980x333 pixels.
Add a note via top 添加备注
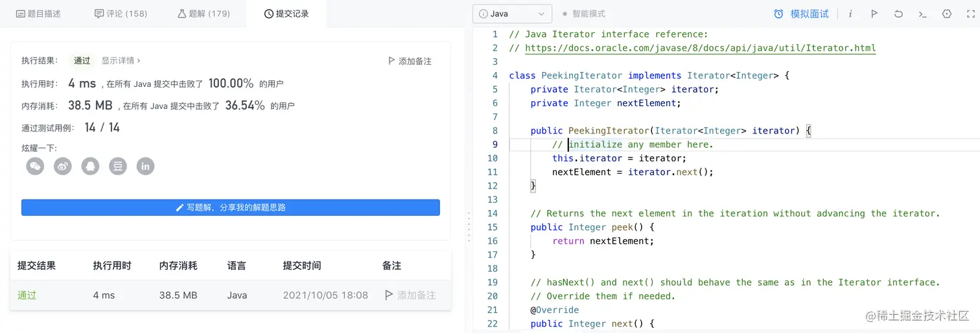click(x=410, y=61)
